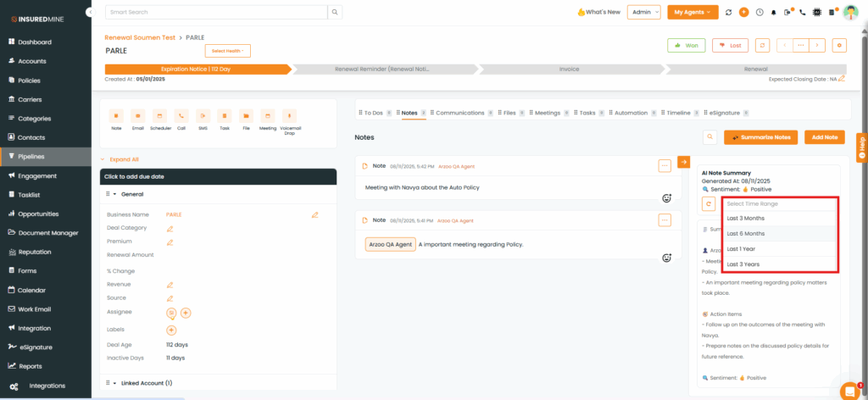Screen dimensions: 868x400
Task: Open the clock history icon
Action: tap(759, 12)
